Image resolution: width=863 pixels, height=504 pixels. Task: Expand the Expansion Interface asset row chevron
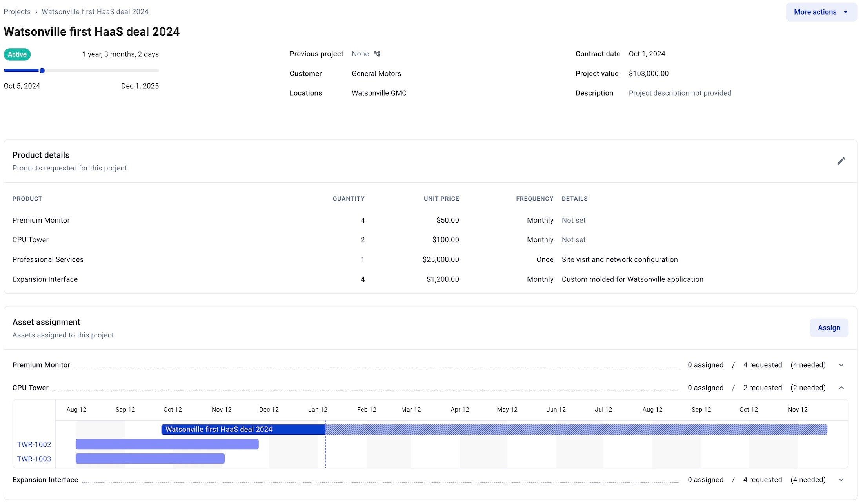pos(841,480)
